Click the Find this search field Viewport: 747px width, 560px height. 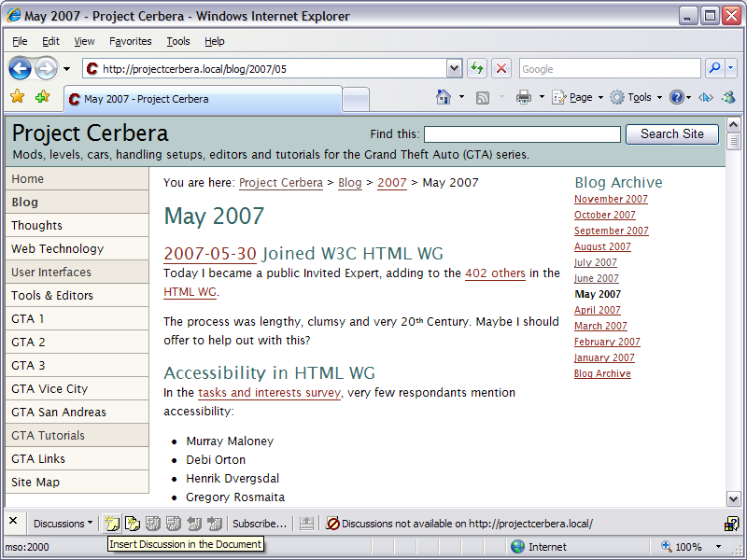point(521,134)
